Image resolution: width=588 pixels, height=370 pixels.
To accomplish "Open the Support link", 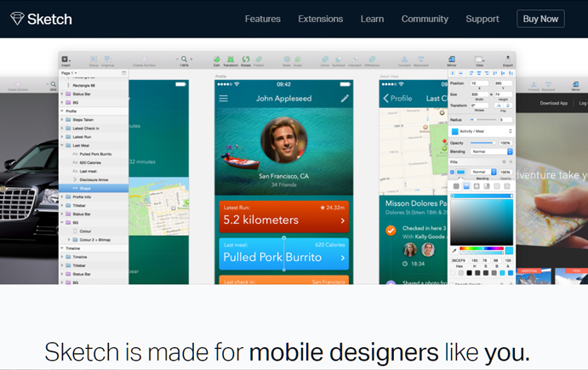I will 482,19.
